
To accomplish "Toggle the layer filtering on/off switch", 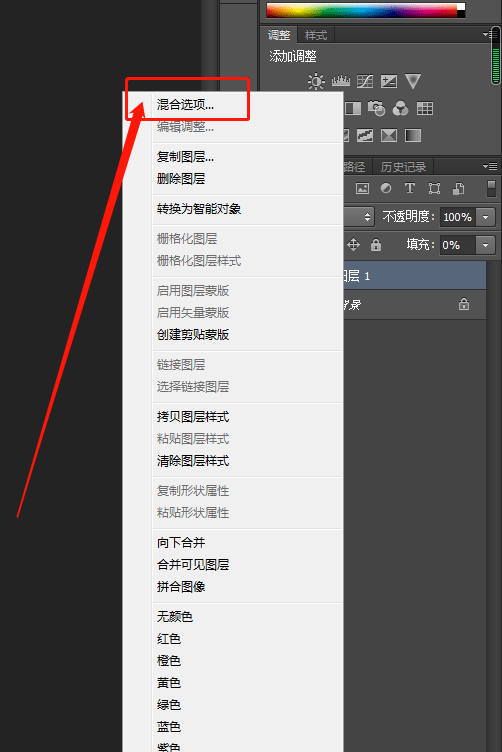I will click(491, 188).
